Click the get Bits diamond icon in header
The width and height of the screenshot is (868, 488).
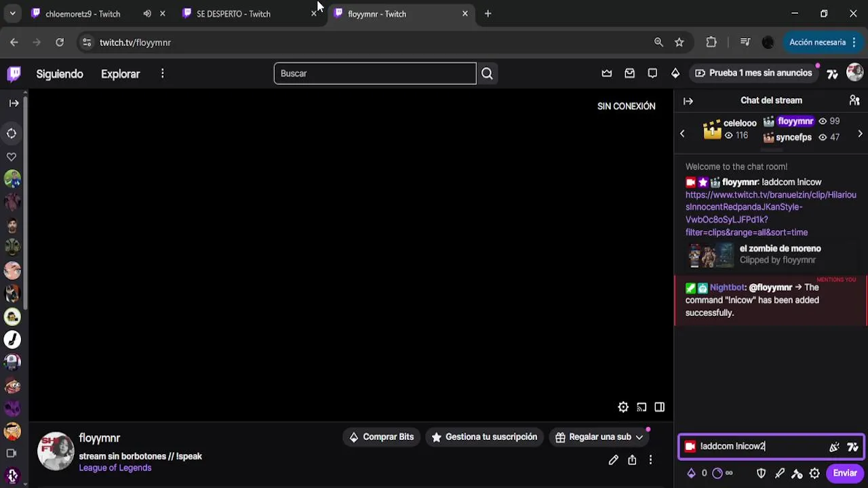pyautogui.click(x=675, y=73)
